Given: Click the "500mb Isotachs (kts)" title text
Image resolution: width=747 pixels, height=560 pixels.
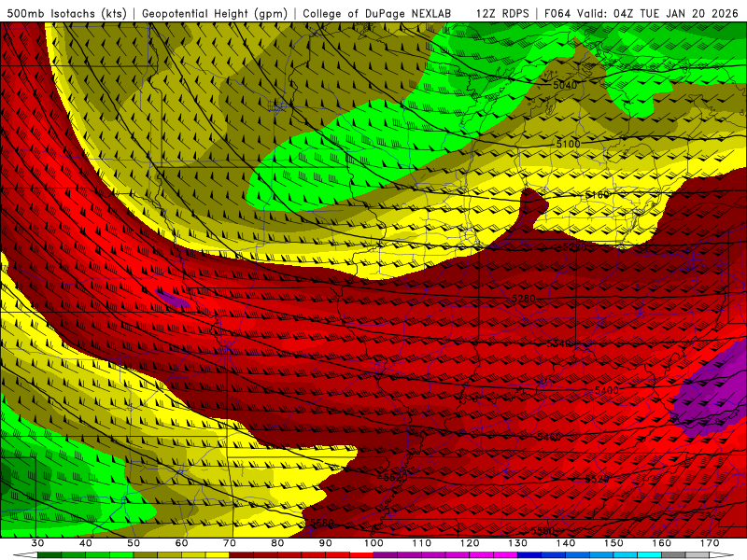Looking at the screenshot, I should click(66, 13).
